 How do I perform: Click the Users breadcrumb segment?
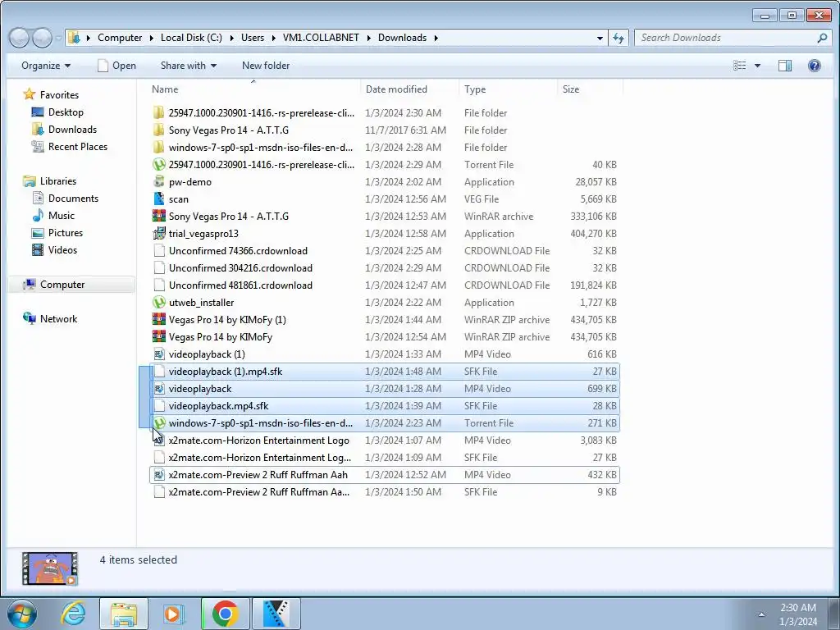[253, 38]
